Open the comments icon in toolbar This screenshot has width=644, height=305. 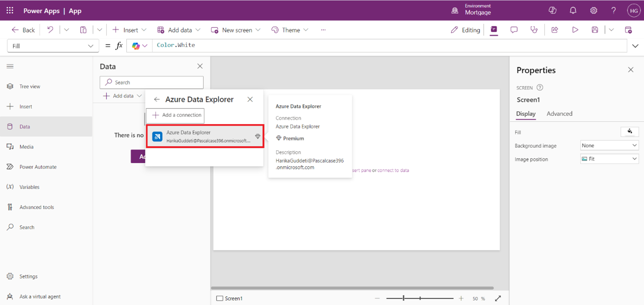coord(514,30)
